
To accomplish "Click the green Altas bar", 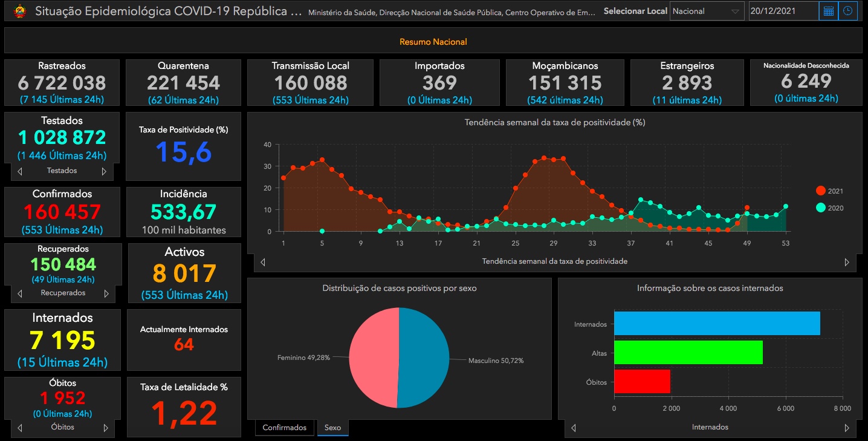I will [688, 353].
